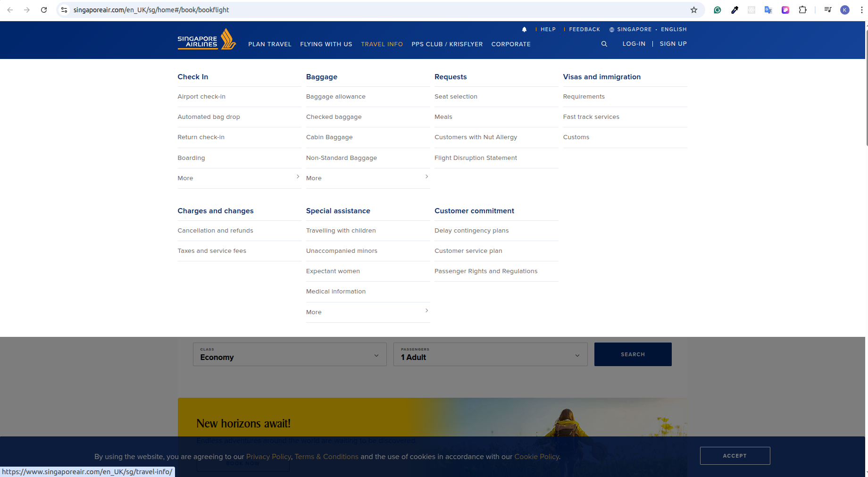
Task: Open the Plan Travel menu
Action: pyautogui.click(x=270, y=44)
